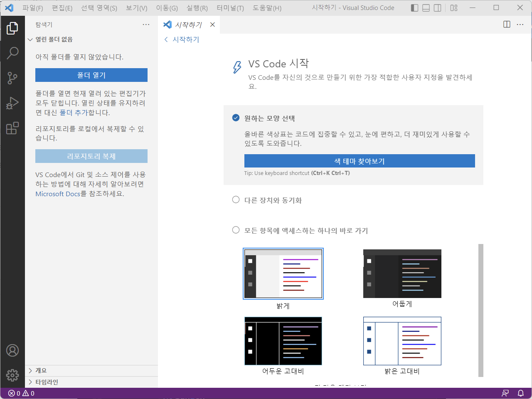Click the VS Code logo in title bar
The image size is (532, 399).
9,8
